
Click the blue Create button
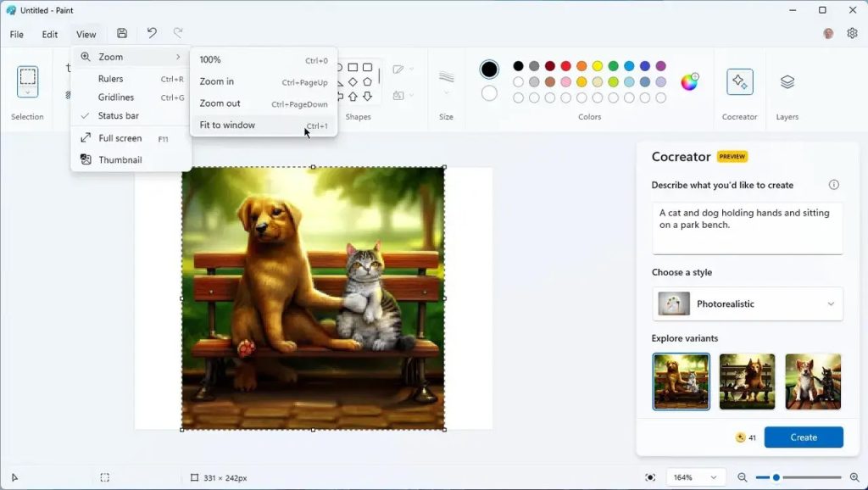click(804, 437)
